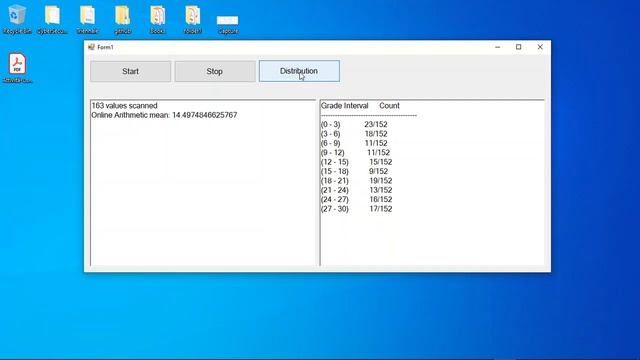This screenshot has height=360, width=640.
Task: Click inside the values scanned text box
Action: click(x=203, y=183)
